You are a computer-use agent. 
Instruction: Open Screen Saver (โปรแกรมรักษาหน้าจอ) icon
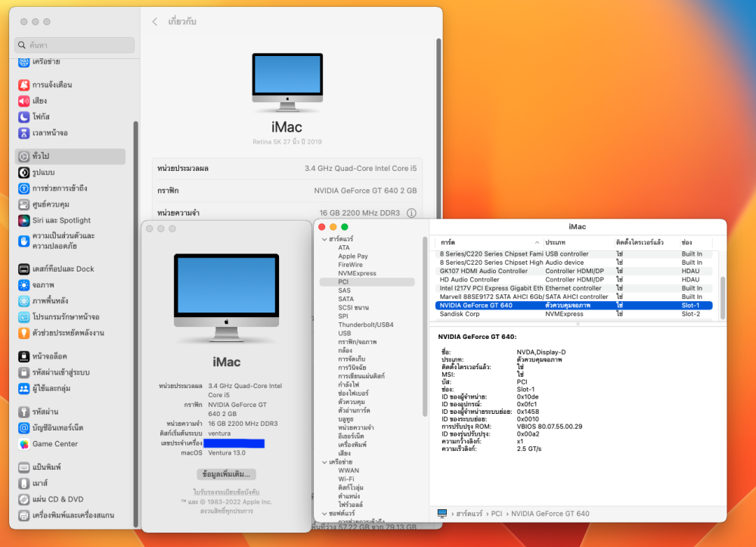pyautogui.click(x=23, y=317)
